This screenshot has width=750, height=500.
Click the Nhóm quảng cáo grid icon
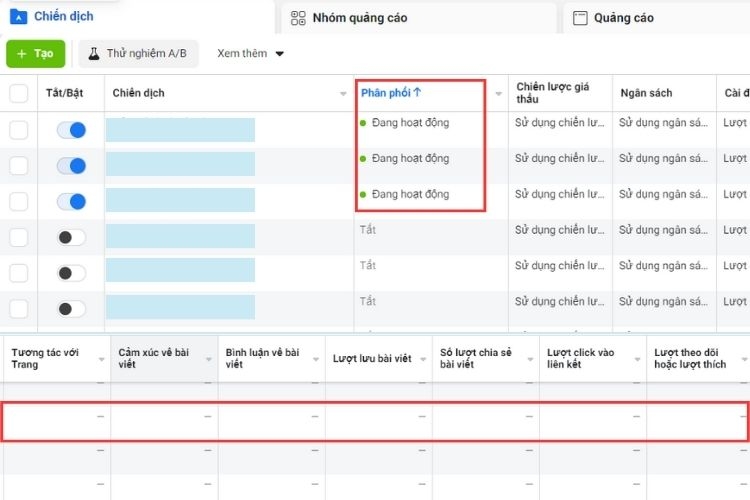(x=298, y=18)
